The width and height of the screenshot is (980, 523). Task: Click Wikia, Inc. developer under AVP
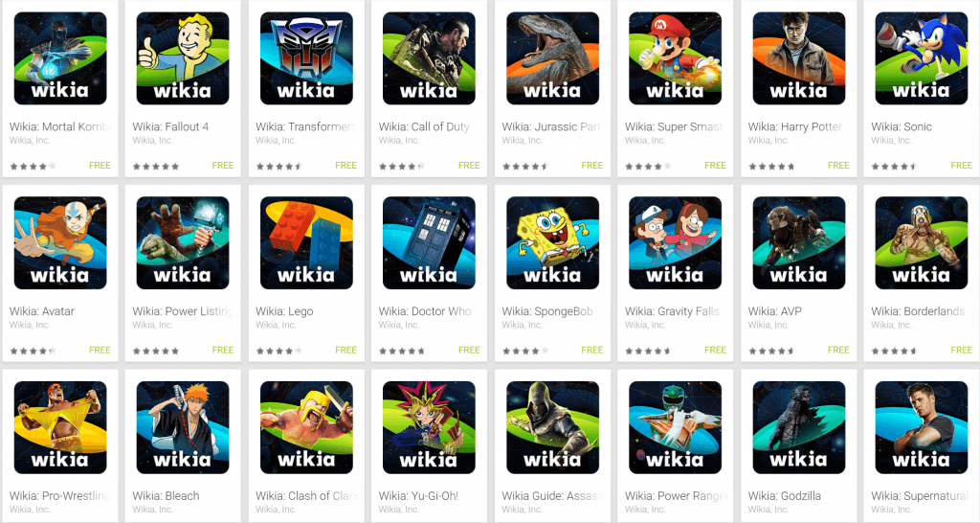(768, 325)
